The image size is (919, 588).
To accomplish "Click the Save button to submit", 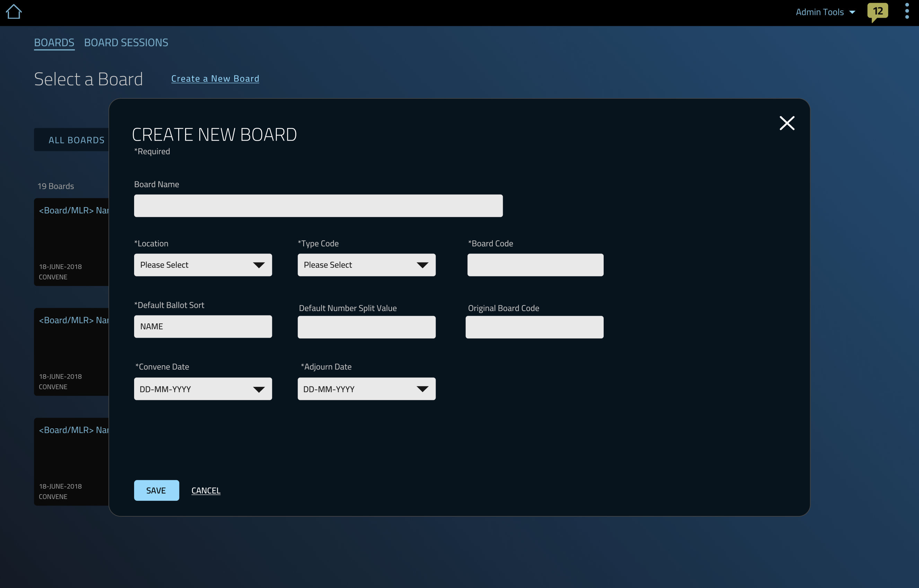I will point(156,490).
